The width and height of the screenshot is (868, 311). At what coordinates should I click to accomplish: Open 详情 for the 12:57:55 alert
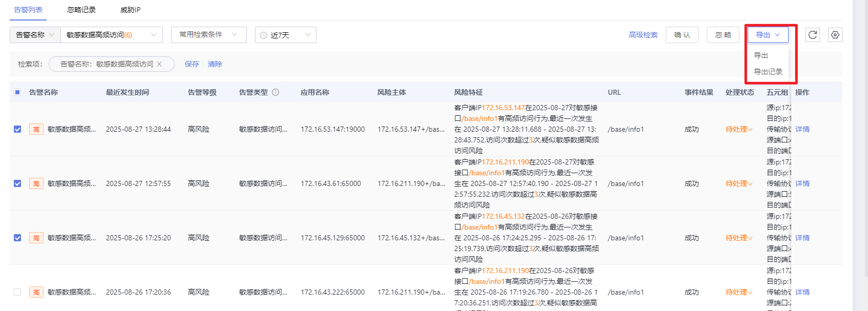pyautogui.click(x=802, y=183)
